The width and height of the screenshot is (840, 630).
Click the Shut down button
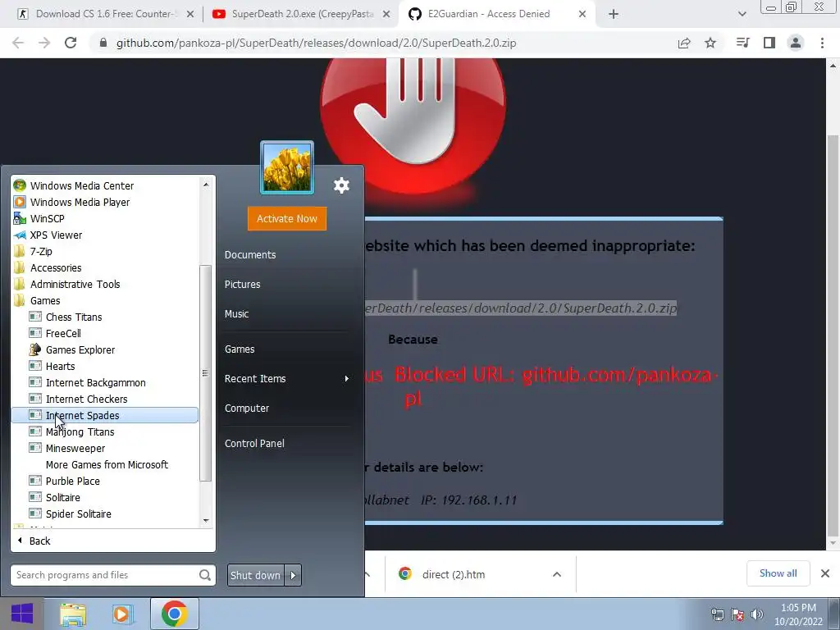pyautogui.click(x=255, y=575)
